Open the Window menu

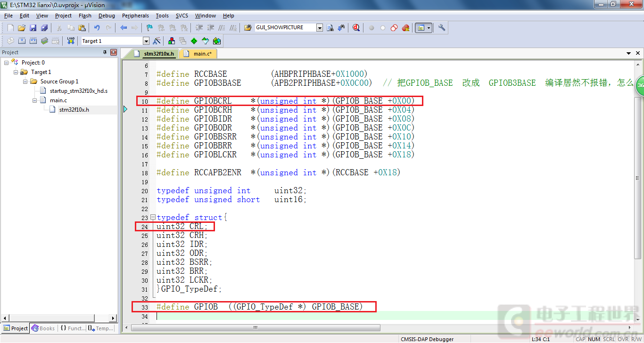[x=206, y=16]
